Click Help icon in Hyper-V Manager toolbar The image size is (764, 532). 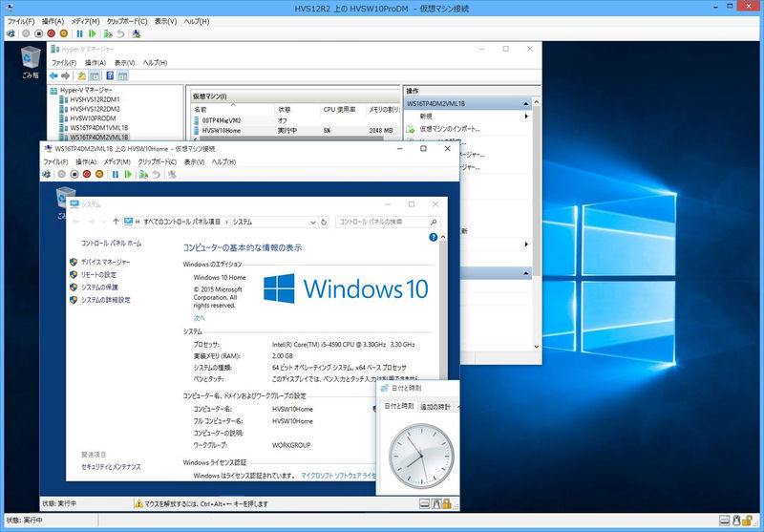point(110,76)
